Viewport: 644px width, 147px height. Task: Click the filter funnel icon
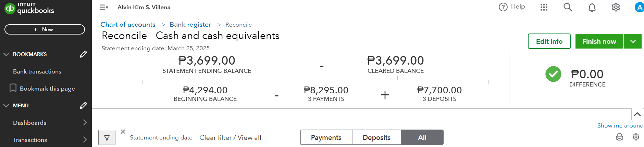tap(107, 137)
